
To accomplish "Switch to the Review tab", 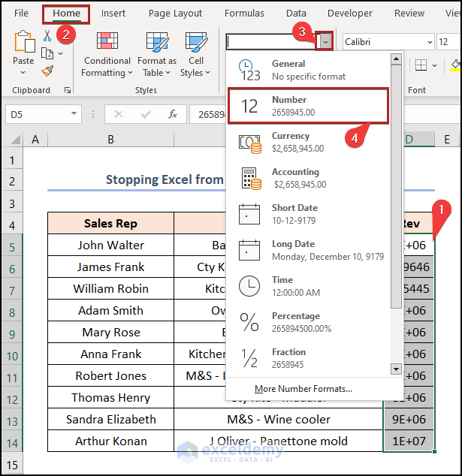I will tap(409, 14).
